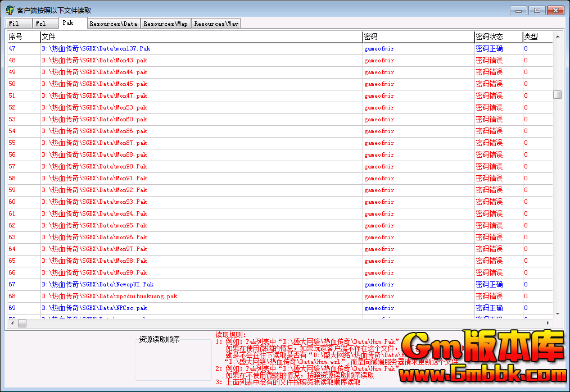570x392 pixels.
Task: Sort by the 序号 column header
Action: coord(22,37)
